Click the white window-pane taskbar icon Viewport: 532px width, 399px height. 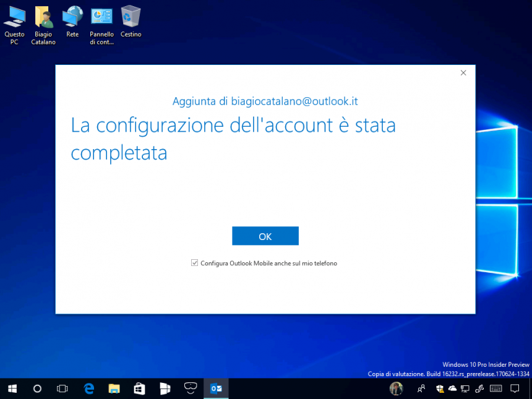(165, 388)
